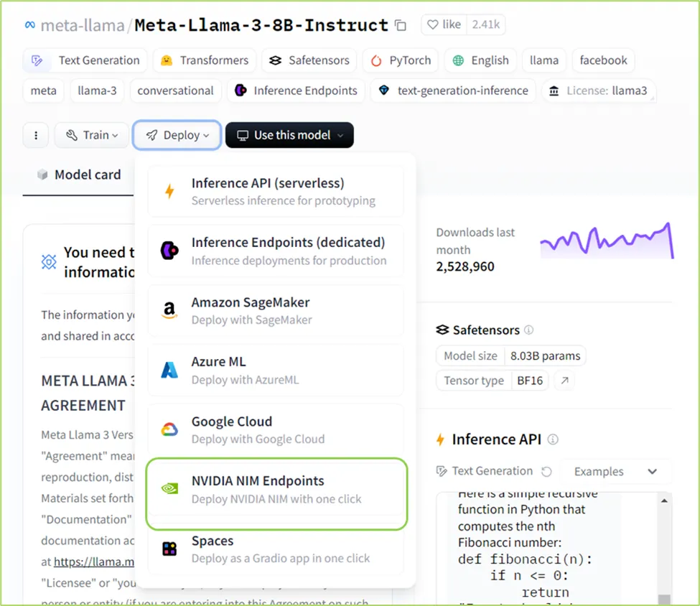The image size is (700, 606).
Task: Click the dedicated Inference Endpoints logo
Action: (169, 251)
